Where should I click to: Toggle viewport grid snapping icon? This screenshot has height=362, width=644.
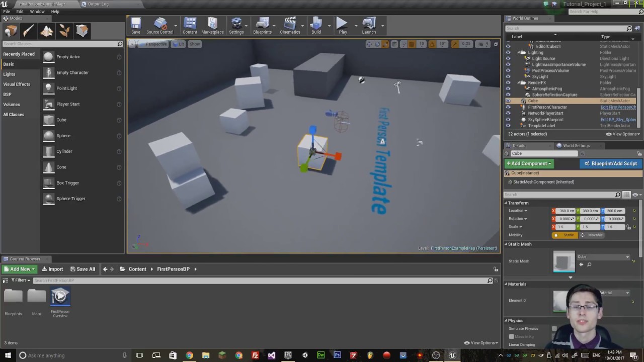412,44
